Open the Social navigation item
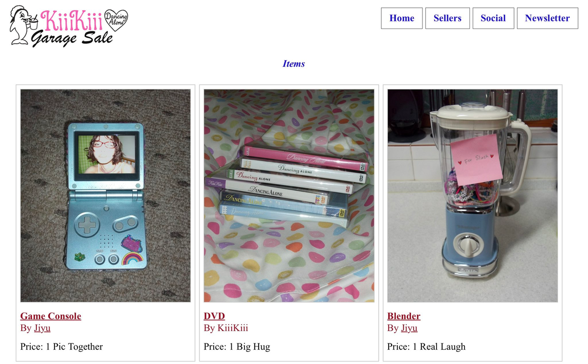Screen dimensions: 588x364 point(493,18)
